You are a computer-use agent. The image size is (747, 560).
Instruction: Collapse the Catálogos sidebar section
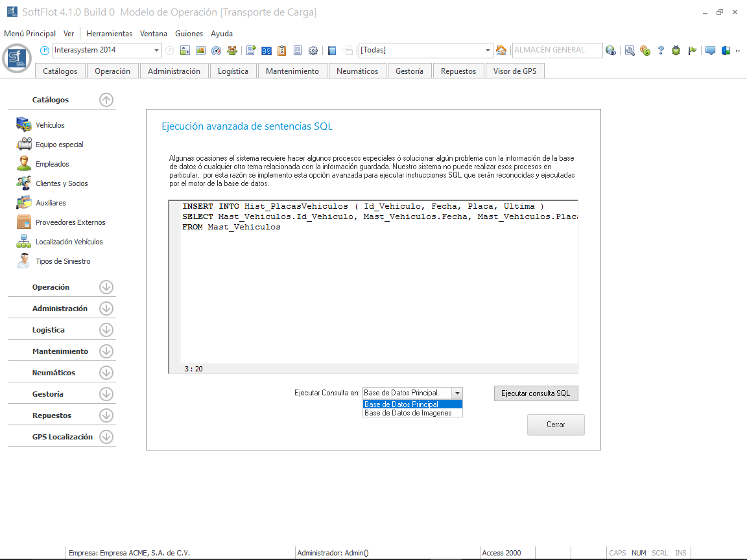(106, 100)
